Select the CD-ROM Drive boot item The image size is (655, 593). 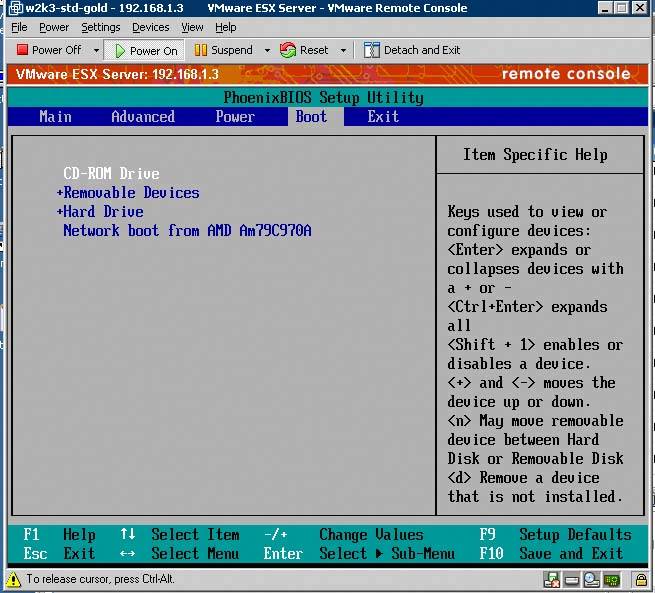click(111, 174)
